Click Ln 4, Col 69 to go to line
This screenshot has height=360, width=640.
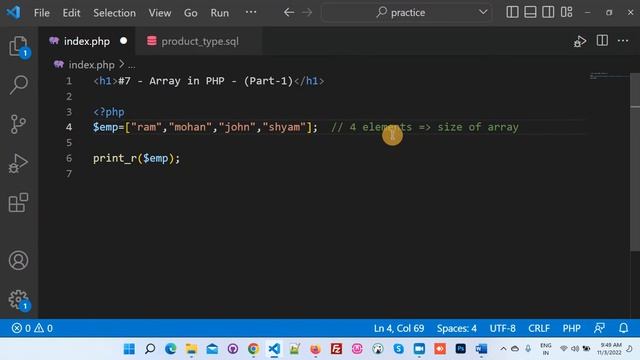[399, 328]
